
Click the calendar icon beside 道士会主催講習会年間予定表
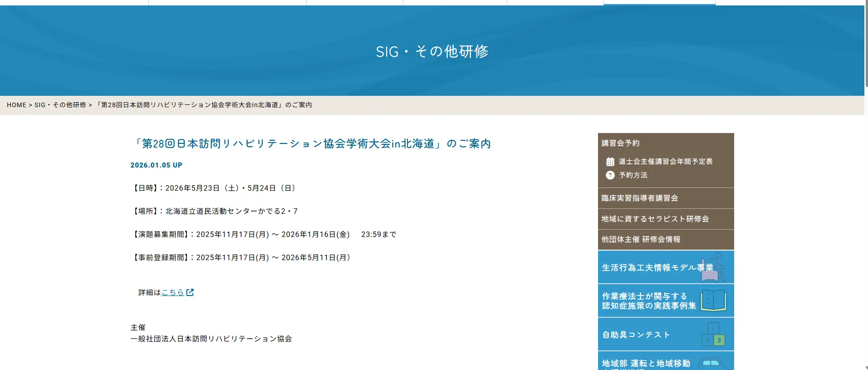tap(610, 162)
